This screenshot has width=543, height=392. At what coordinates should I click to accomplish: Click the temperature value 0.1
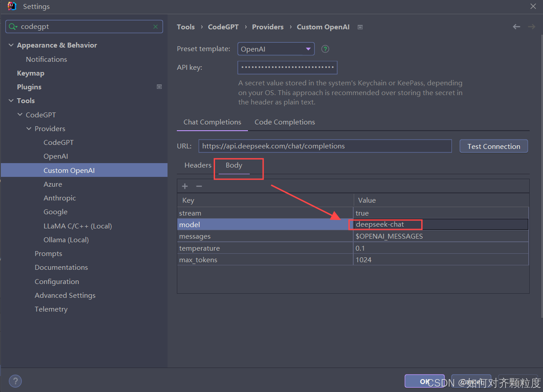click(x=441, y=248)
